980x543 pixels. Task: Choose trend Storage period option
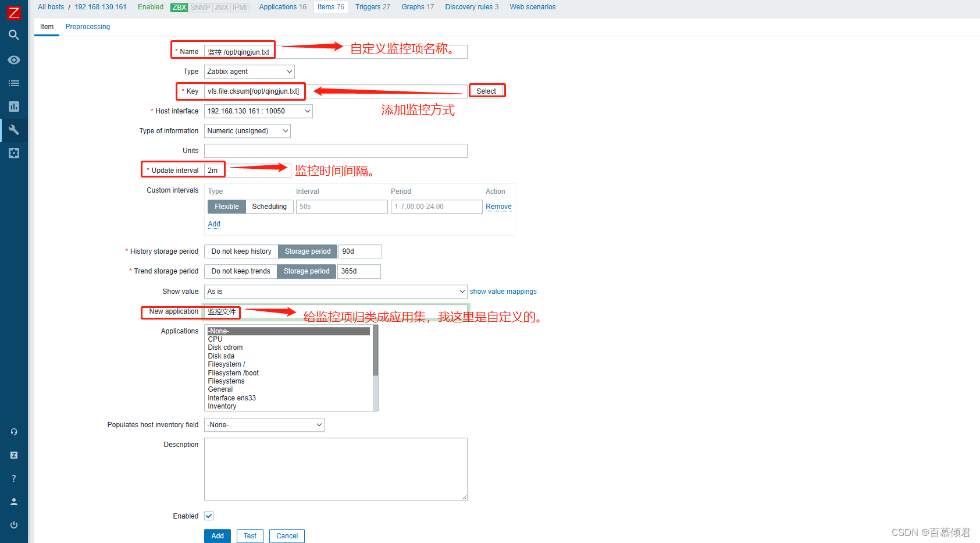click(x=307, y=271)
